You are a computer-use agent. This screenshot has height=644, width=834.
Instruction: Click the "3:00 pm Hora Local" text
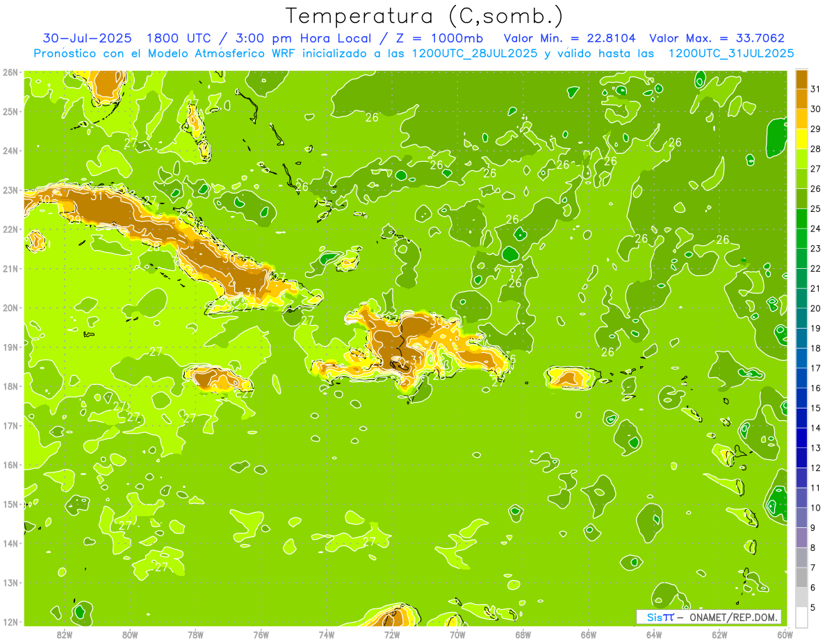tap(303, 38)
